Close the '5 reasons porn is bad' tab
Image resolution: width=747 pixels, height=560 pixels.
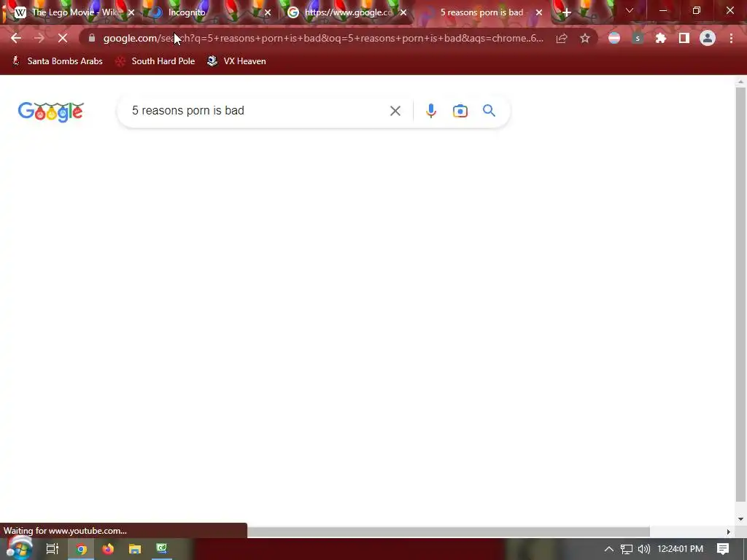[x=539, y=12]
